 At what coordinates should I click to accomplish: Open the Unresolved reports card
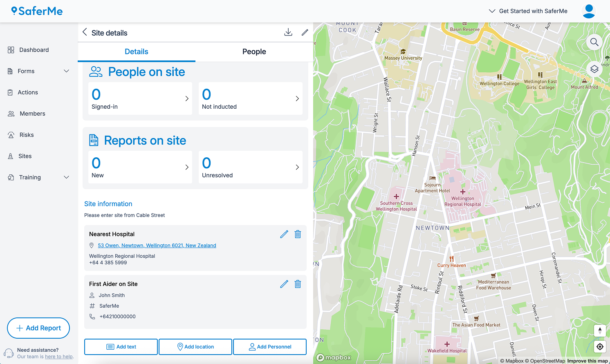pyautogui.click(x=250, y=167)
